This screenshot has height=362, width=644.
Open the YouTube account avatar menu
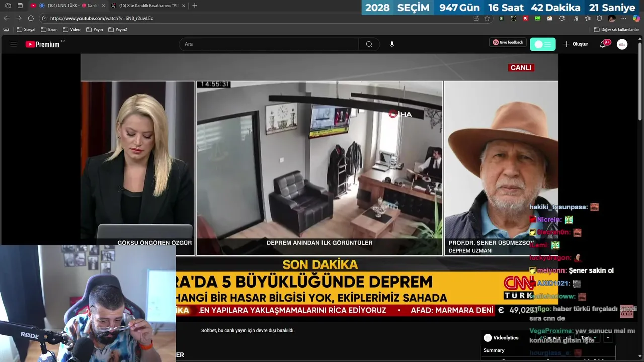(622, 44)
